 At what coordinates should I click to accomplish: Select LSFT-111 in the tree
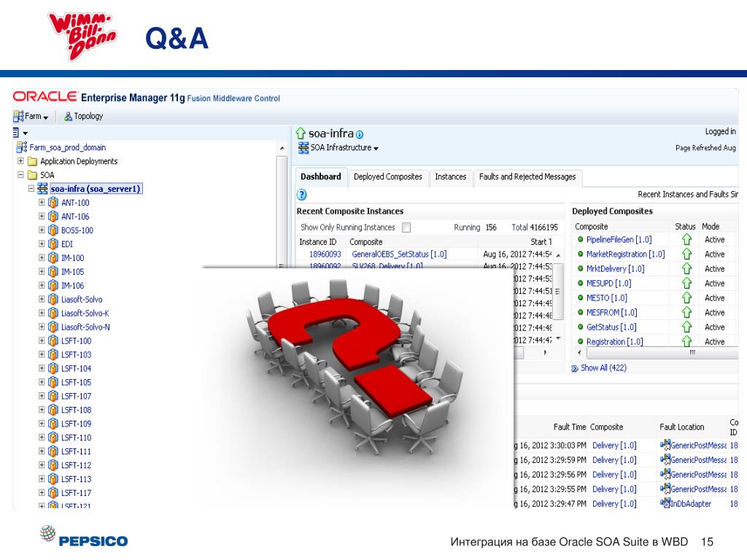pos(76,451)
